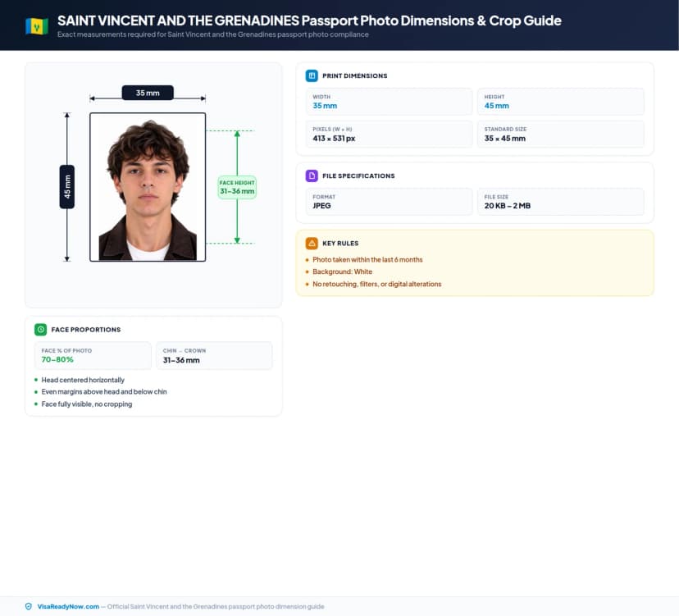Click 'Face fully visible, no cropping' bullet

tap(87, 404)
